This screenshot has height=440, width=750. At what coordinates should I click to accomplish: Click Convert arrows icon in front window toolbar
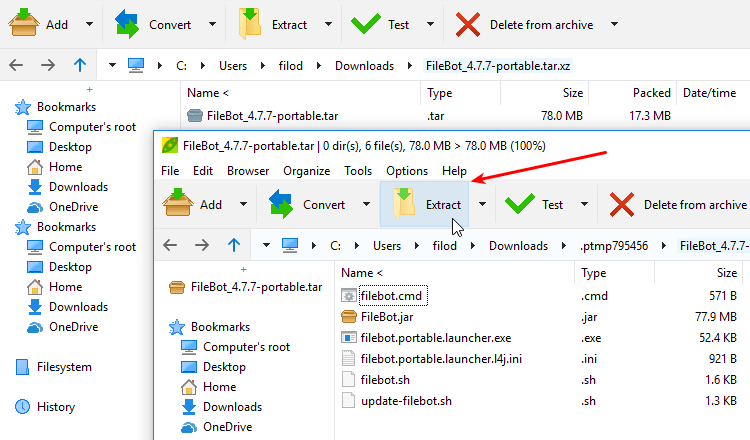point(281,204)
